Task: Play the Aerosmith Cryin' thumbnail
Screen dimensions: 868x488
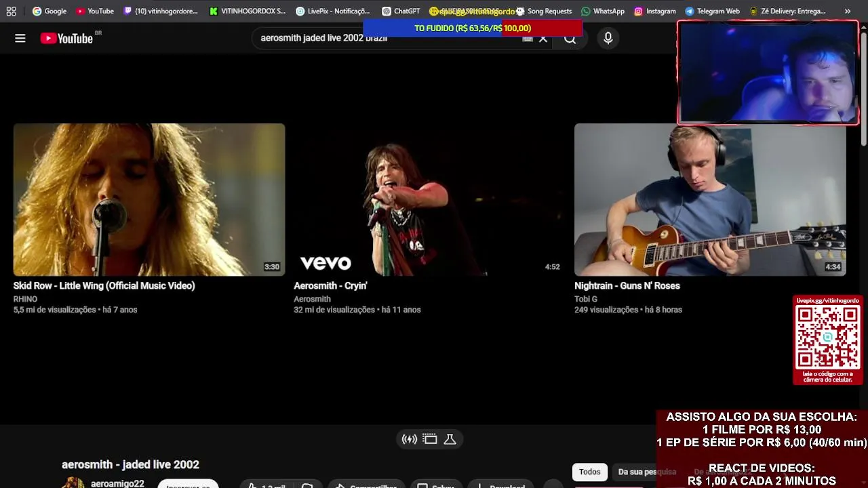Action: click(x=429, y=199)
